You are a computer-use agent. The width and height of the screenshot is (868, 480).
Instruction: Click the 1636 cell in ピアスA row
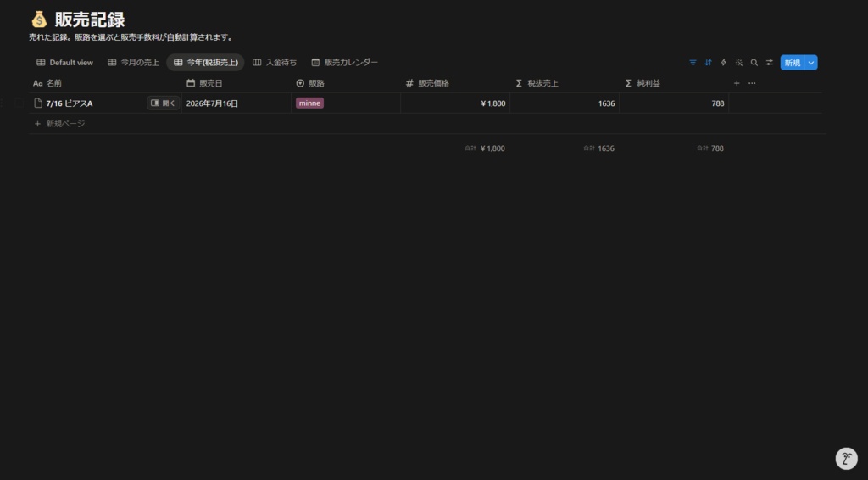pyautogui.click(x=565, y=103)
